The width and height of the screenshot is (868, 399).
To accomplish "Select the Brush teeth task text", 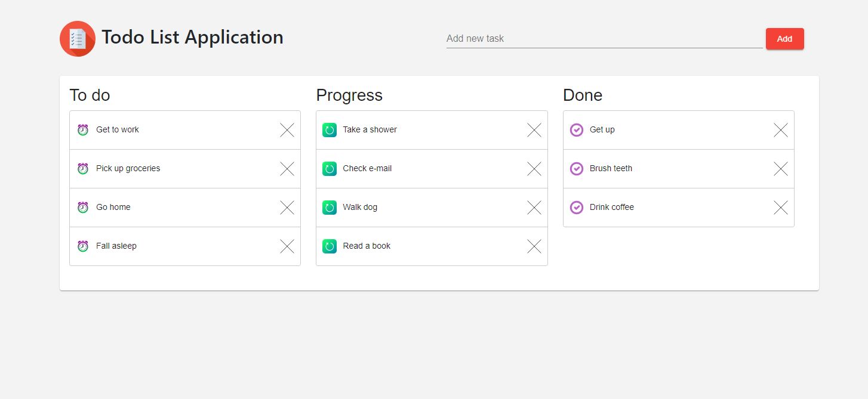I will pyautogui.click(x=611, y=168).
